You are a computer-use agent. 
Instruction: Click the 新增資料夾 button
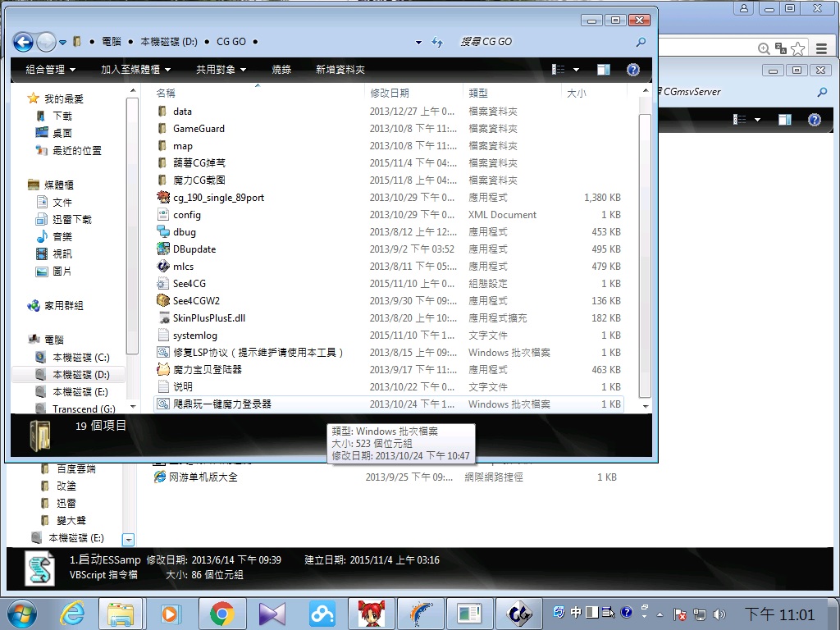point(340,70)
